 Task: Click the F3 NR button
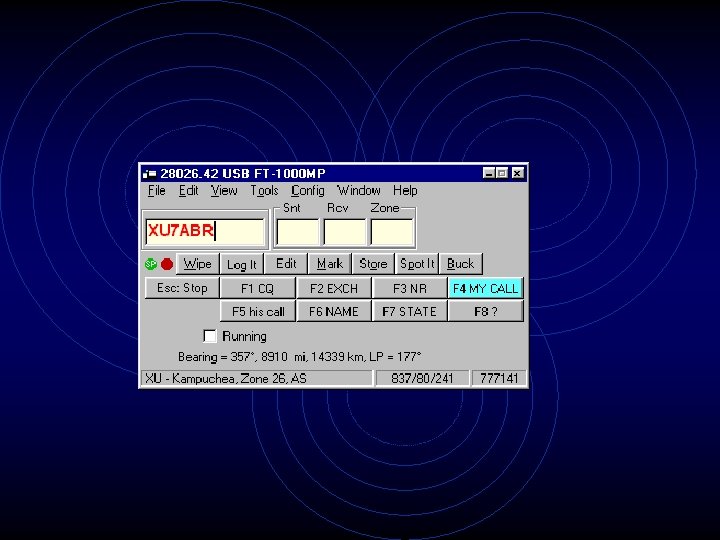[410, 288]
